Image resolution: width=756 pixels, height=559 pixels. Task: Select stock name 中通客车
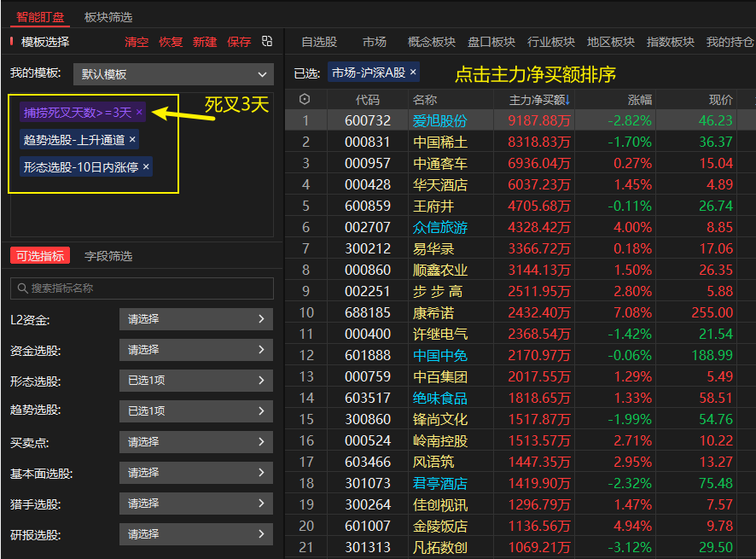point(439,163)
